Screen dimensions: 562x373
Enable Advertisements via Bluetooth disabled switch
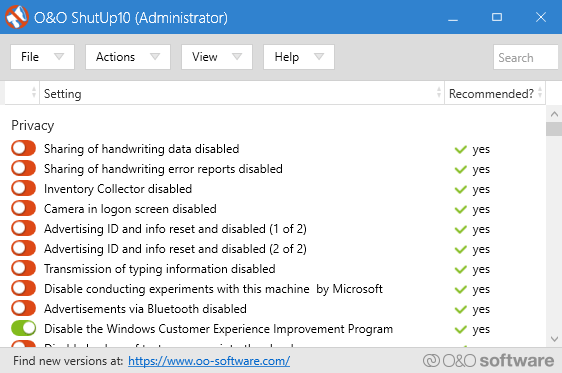click(x=24, y=309)
